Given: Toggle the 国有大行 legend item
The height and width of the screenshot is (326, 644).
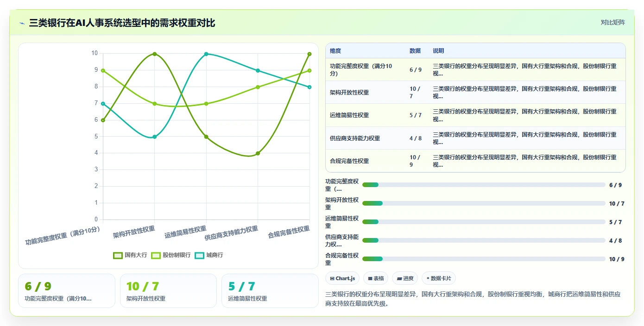Looking at the screenshot, I should (130, 255).
